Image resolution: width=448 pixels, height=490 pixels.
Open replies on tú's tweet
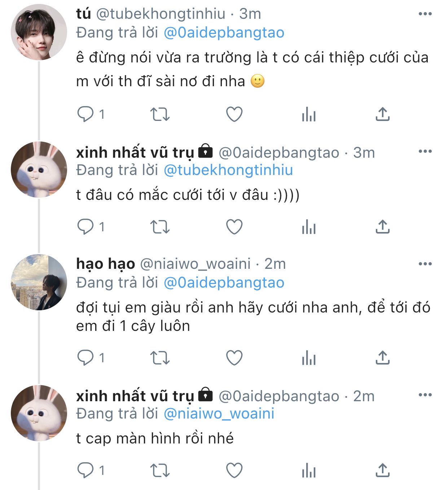(86, 114)
